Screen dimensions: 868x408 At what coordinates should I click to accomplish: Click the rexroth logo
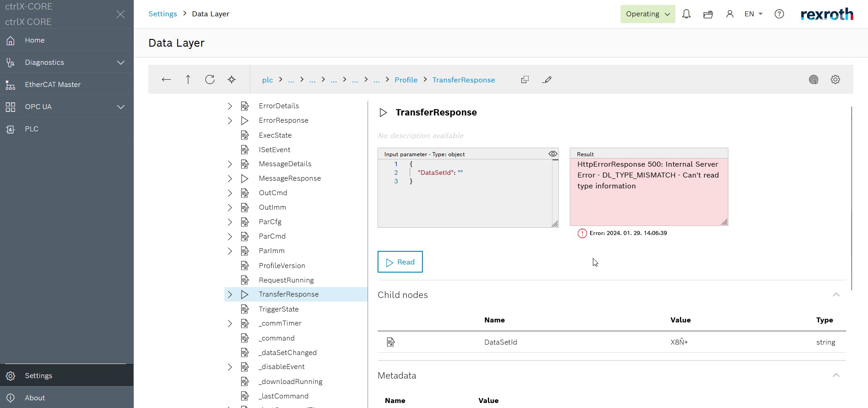pyautogui.click(x=827, y=14)
